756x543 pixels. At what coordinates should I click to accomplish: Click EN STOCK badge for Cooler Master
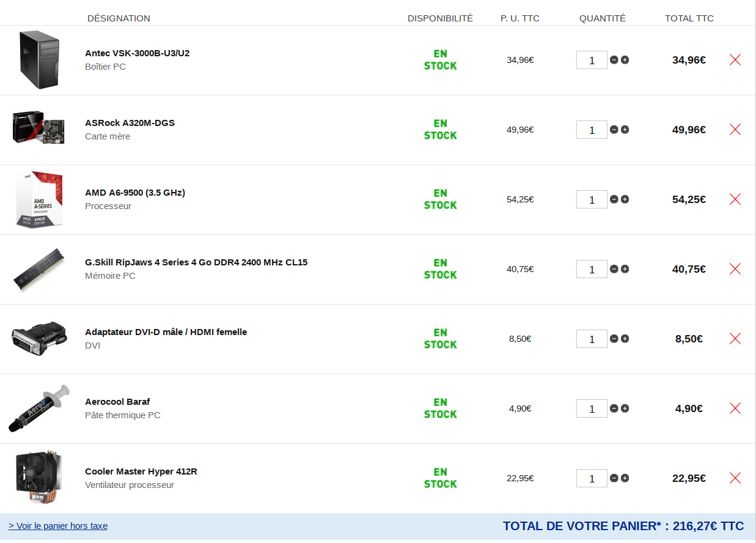pyautogui.click(x=441, y=478)
